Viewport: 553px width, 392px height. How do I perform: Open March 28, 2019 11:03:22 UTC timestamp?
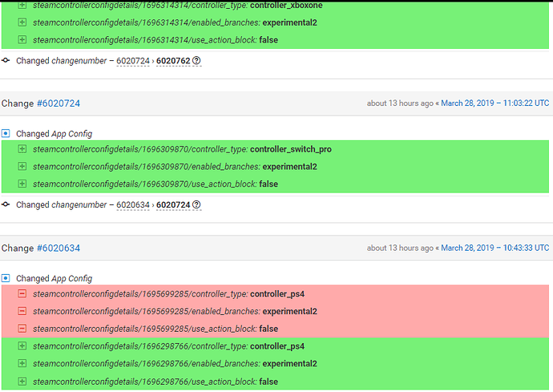coord(494,103)
